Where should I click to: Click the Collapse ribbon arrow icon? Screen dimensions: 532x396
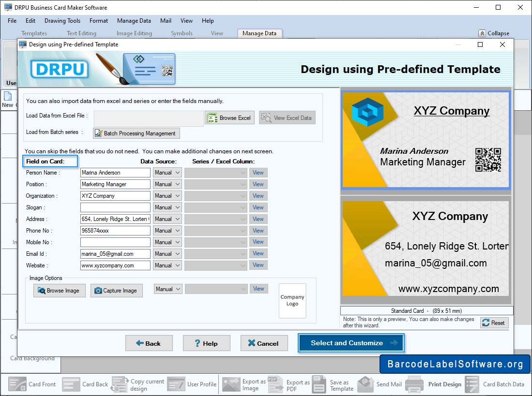[x=482, y=33]
